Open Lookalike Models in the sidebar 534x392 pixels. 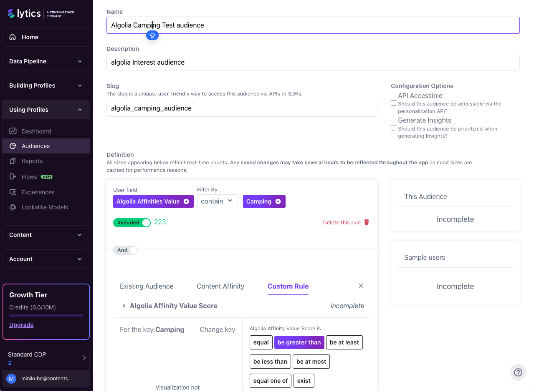(46, 207)
